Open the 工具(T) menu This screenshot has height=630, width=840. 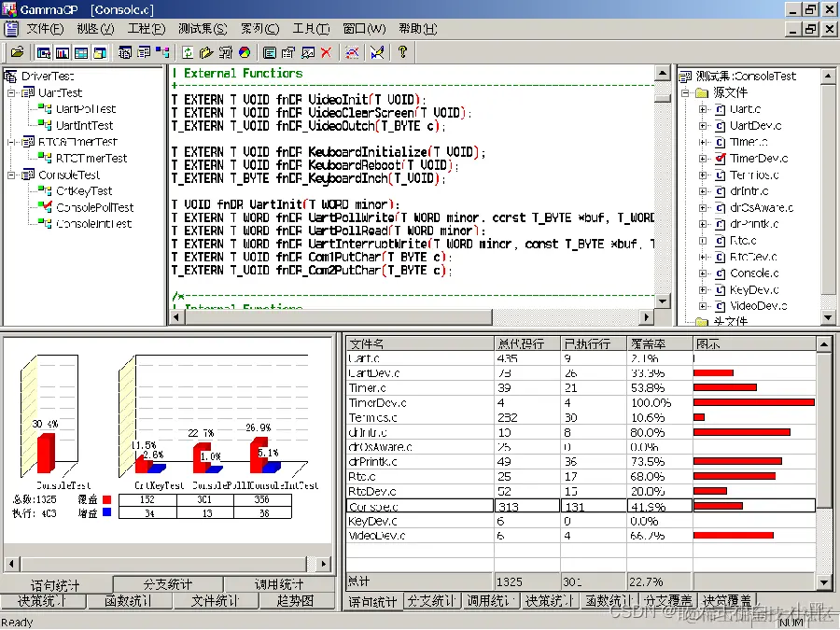pyautogui.click(x=311, y=28)
